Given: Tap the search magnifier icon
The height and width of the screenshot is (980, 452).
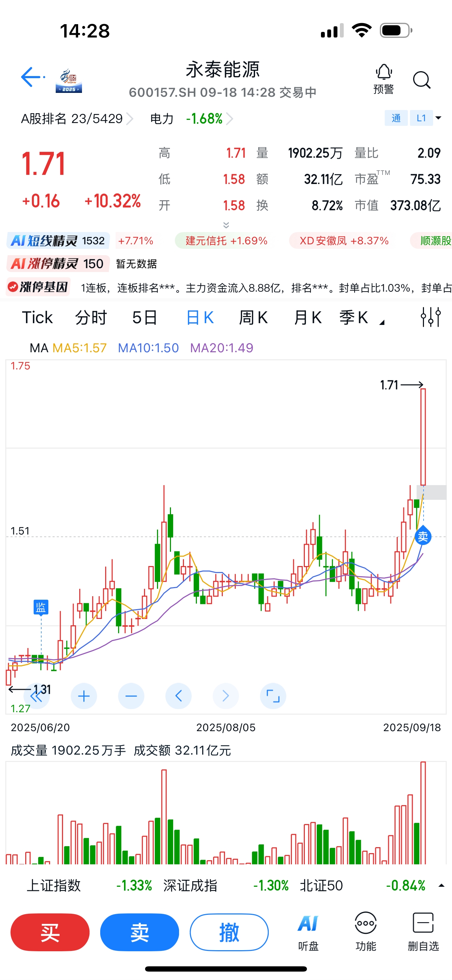Looking at the screenshot, I should coord(422,80).
